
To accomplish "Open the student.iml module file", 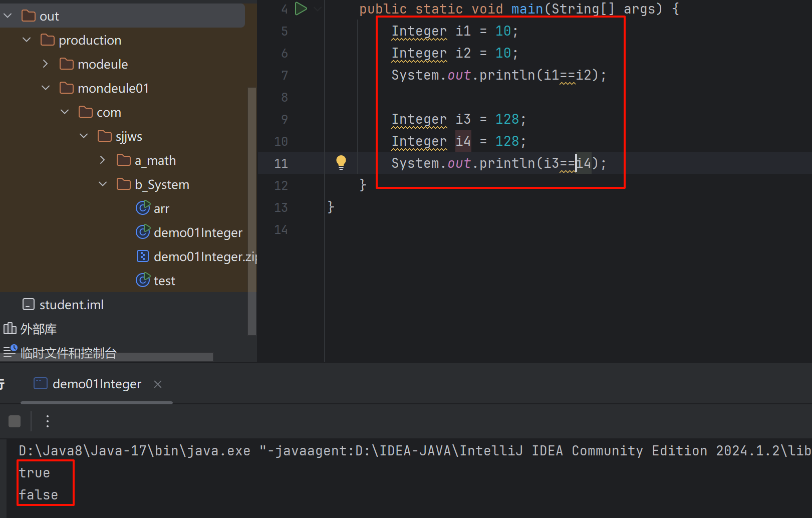I will 71,305.
